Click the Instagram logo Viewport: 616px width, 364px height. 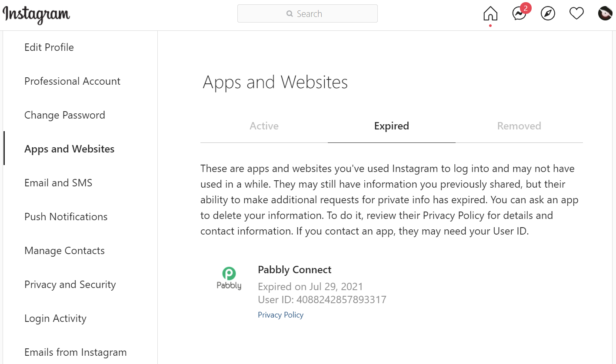click(x=37, y=14)
